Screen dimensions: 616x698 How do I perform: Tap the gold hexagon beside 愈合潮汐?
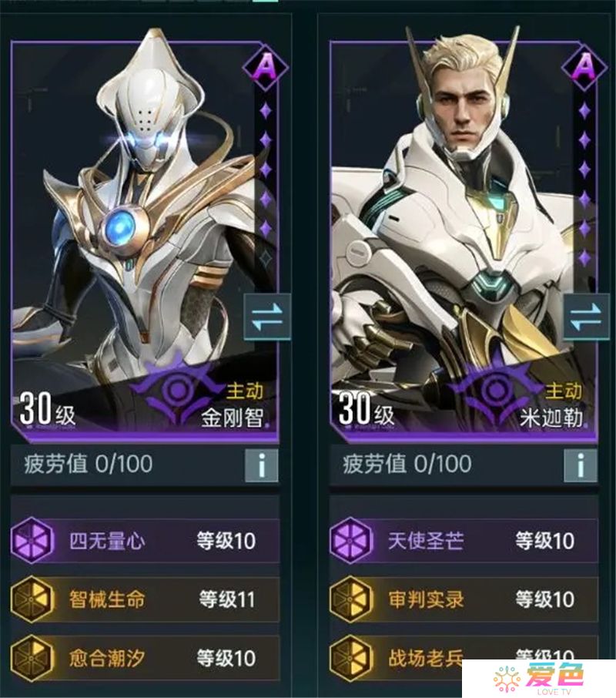[31, 658]
